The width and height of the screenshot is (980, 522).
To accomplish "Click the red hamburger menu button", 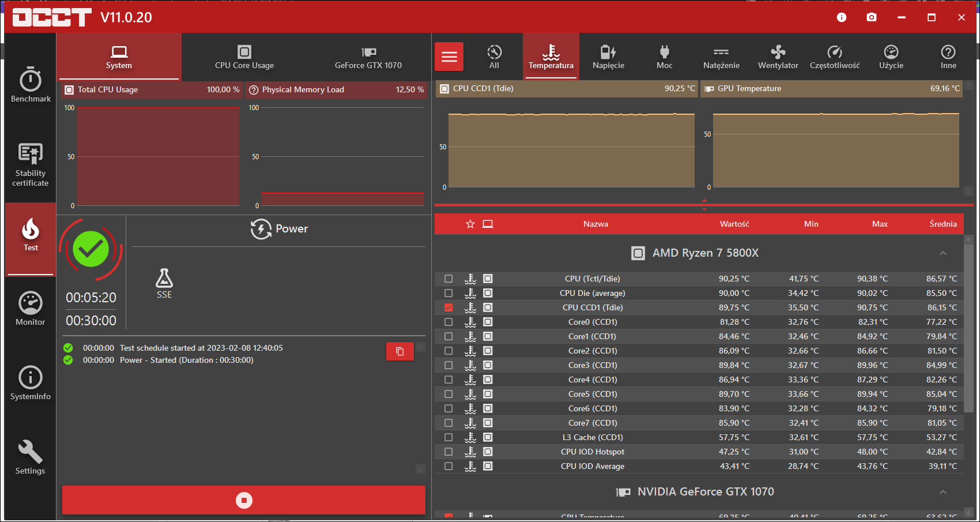I will coord(449,57).
